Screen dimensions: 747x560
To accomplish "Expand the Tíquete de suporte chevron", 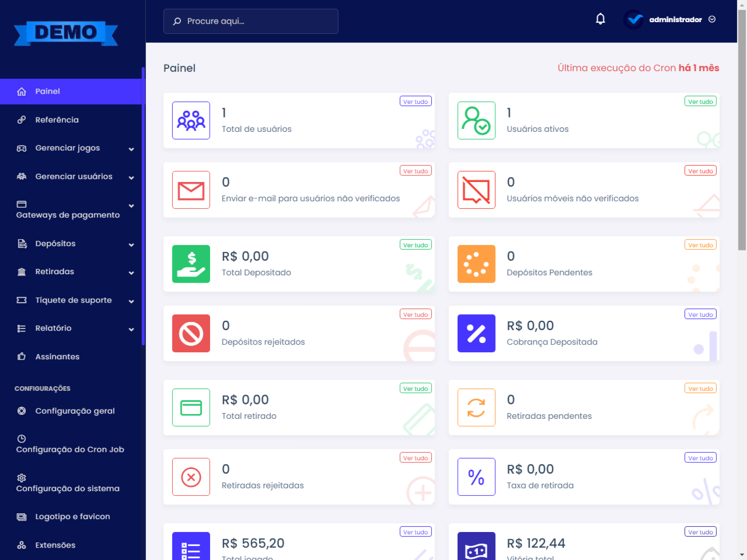I will (132, 301).
